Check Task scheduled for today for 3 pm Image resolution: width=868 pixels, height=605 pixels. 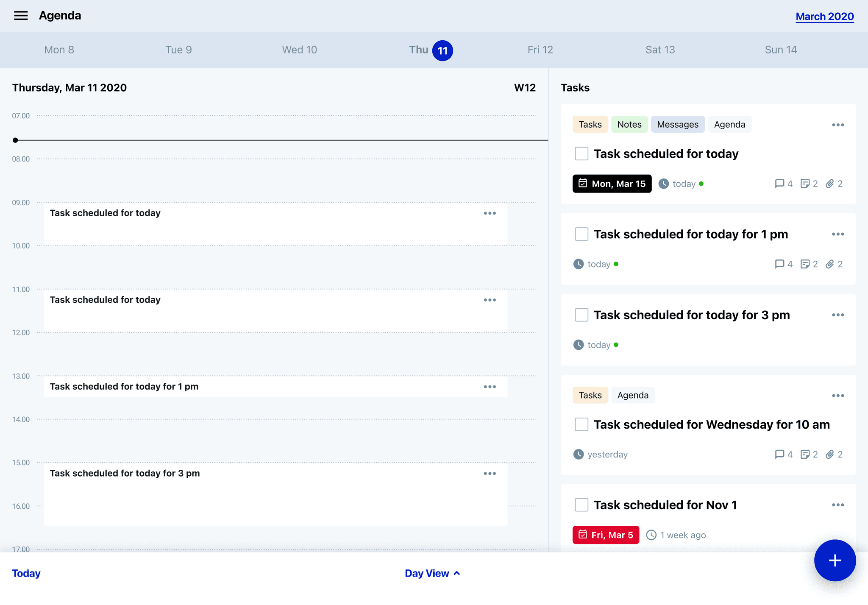coord(581,315)
